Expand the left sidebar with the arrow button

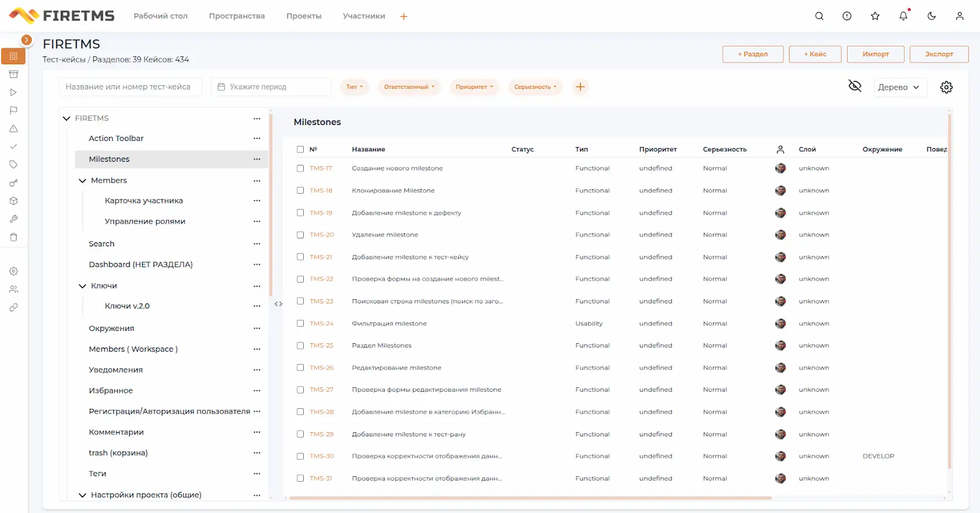tap(26, 40)
